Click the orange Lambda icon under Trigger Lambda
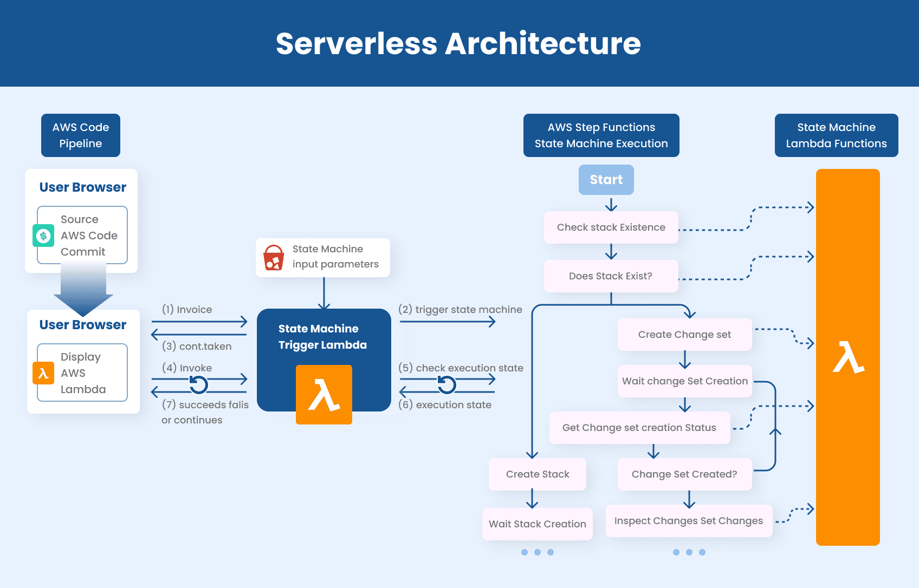The width and height of the screenshot is (919, 588). (323, 395)
